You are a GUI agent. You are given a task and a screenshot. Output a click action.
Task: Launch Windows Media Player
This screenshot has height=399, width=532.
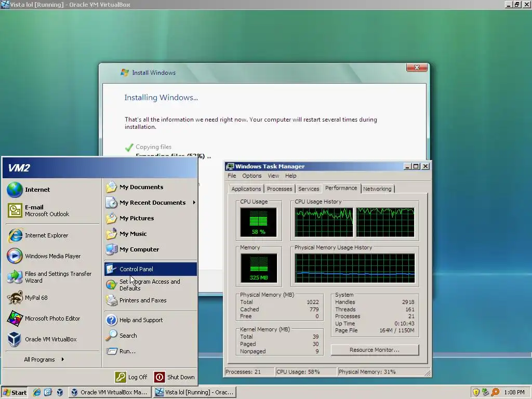click(52, 256)
